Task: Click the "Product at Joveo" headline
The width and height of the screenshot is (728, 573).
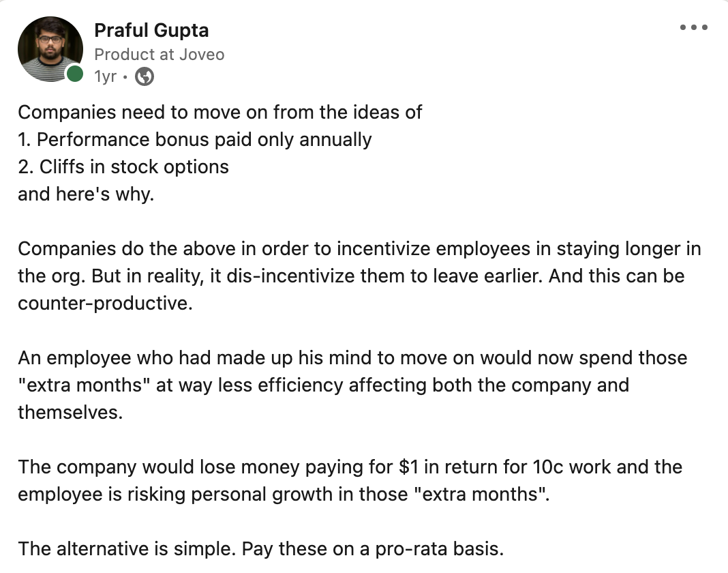Action: (159, 55)
